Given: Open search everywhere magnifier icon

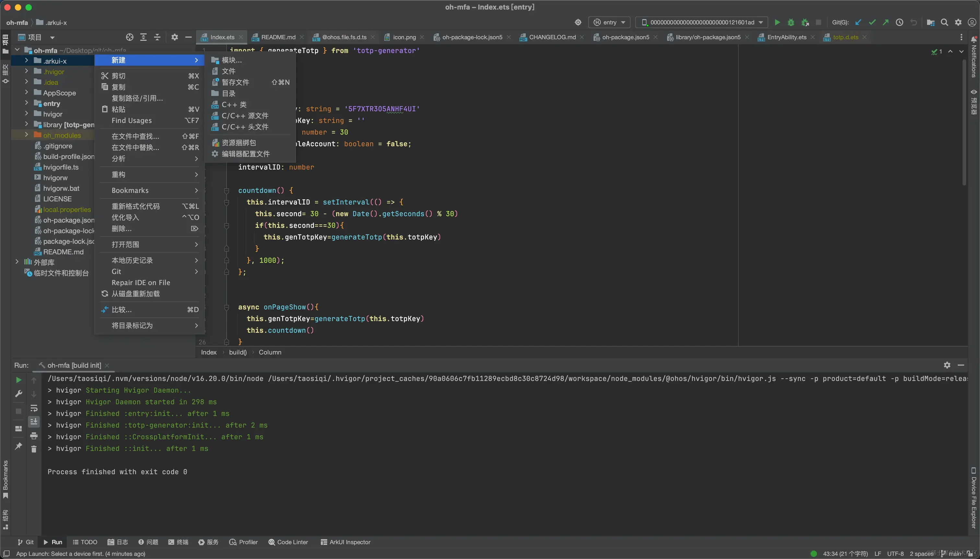Looking at the screenshot, I should tap(944, 22).
